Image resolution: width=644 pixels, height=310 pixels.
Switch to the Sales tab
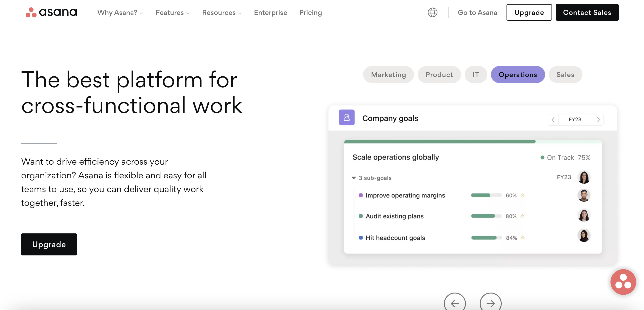[565, 75]
